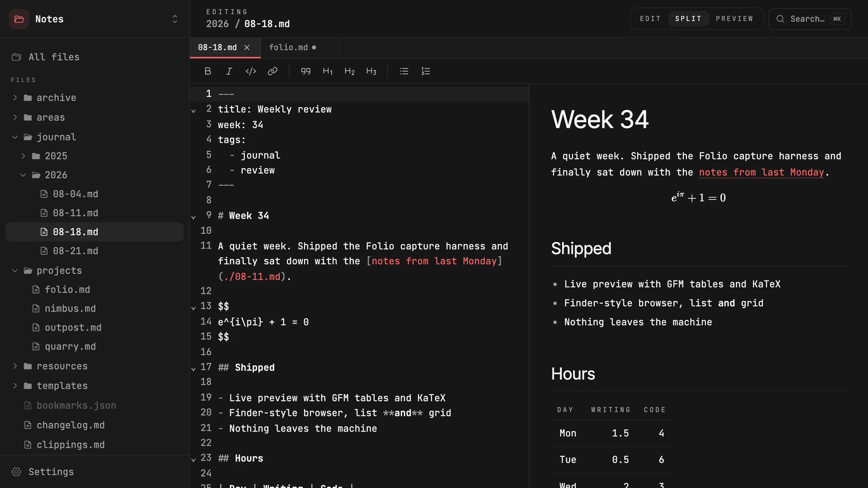Click the Search field
The image size is (868, 488).
click(810, 19)
